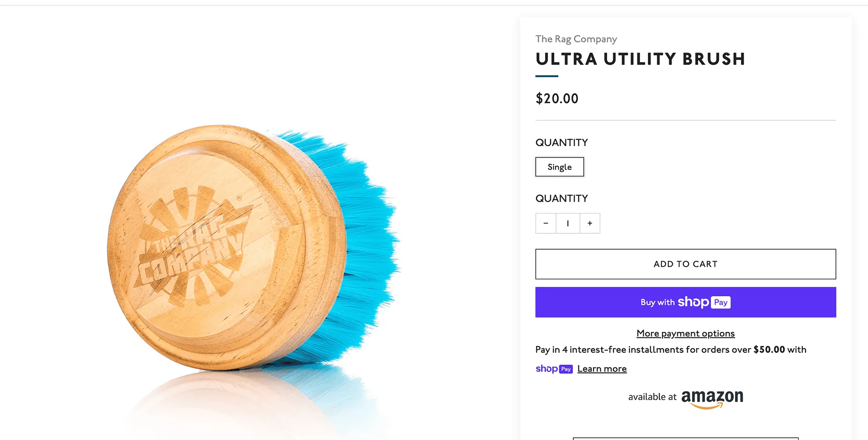Buy with Shop Pay button
This screenshot has height=440, width=868.
(x=686, y=302)
